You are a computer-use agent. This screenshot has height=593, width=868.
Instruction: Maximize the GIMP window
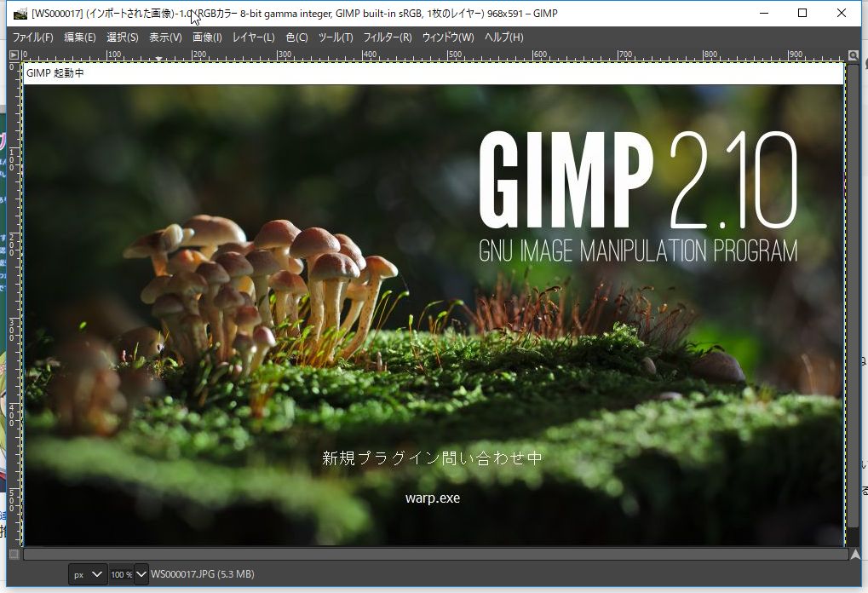(x=802, y=14)
